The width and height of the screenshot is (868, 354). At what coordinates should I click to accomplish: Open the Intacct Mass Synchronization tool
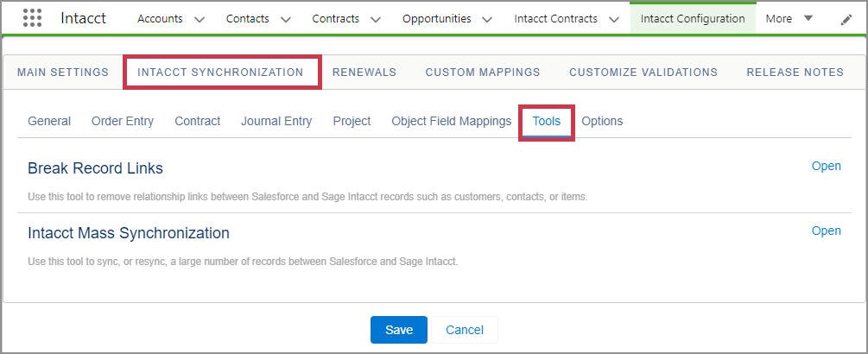point(826,231)
